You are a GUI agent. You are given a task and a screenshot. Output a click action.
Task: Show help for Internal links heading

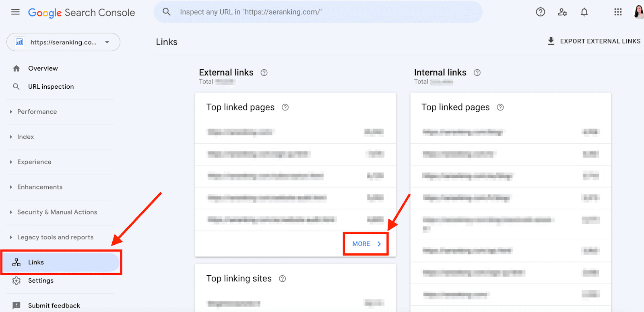pos(477,73)
